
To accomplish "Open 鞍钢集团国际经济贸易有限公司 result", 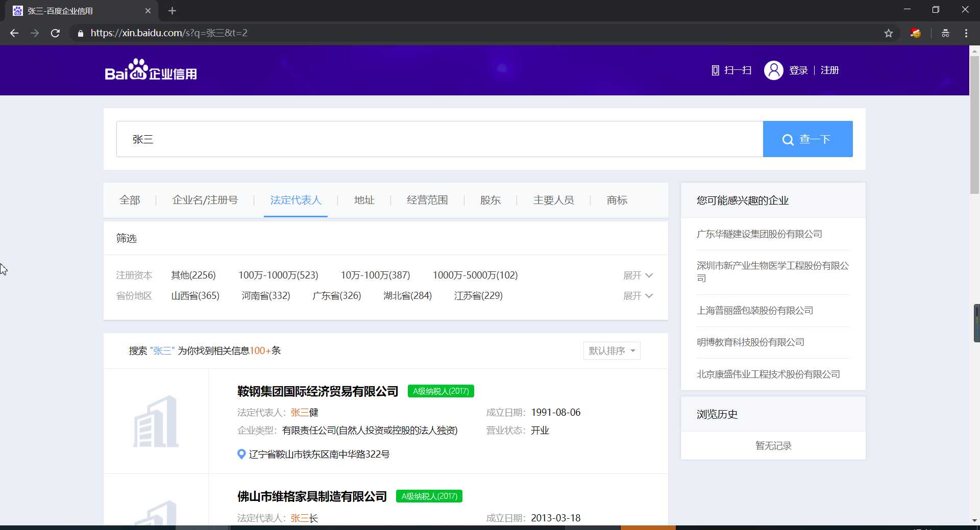I will click(317, 391).
